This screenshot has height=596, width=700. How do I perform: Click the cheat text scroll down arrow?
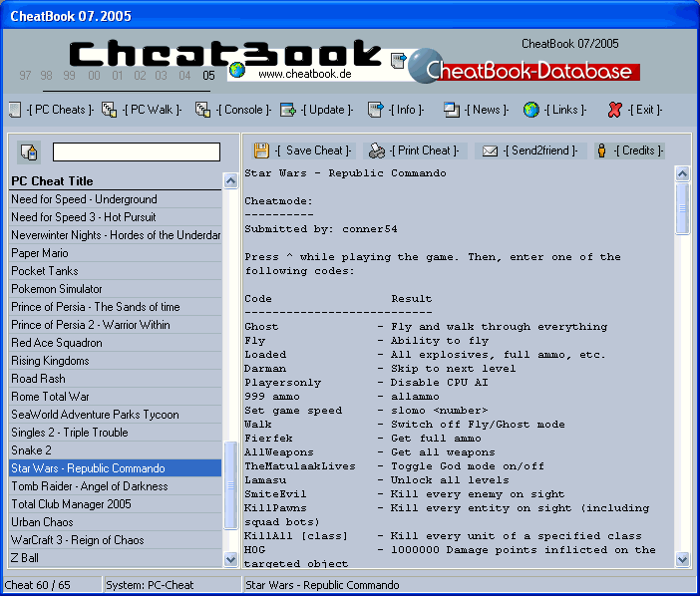tap(682, 559)
